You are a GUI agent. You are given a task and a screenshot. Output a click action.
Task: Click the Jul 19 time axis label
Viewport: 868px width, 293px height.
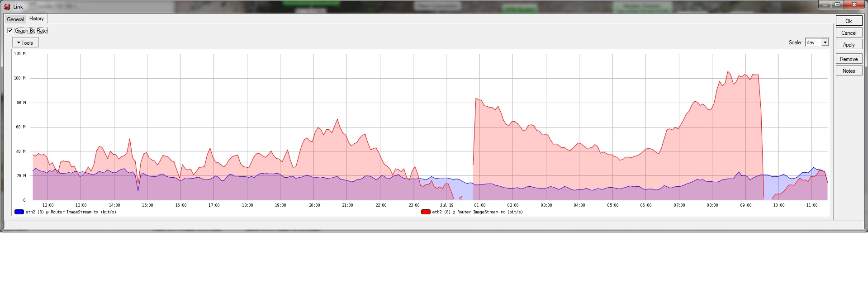click(x=446, y=205)
